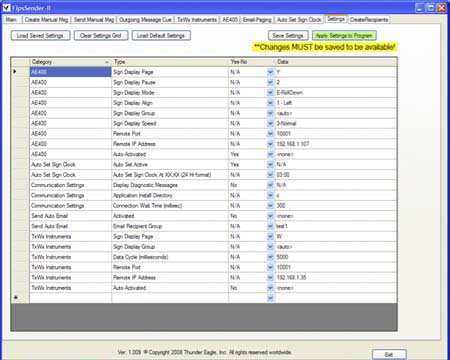The image size is (450, 360).
Task: Open the Outgoing Message Cue tab
Action: 145,20
